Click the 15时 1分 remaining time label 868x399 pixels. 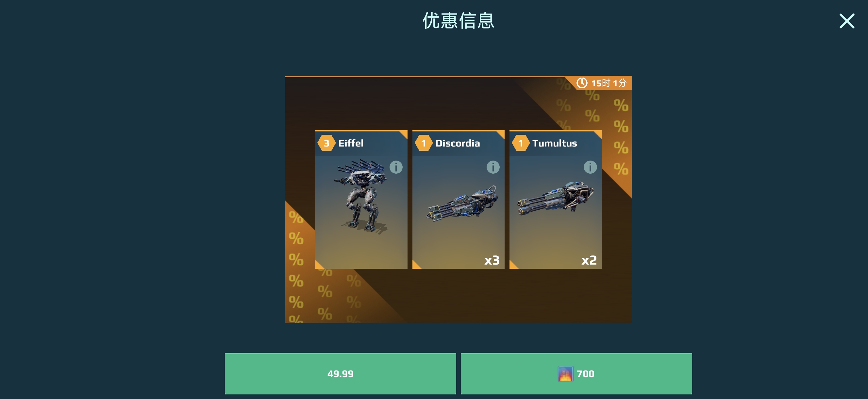click(609, 83)
